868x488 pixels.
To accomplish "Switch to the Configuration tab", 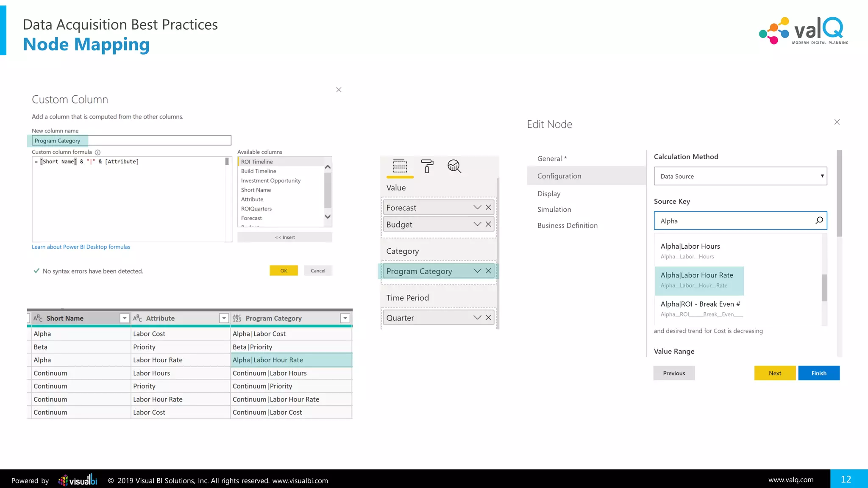I will click(x=559, y=176).
